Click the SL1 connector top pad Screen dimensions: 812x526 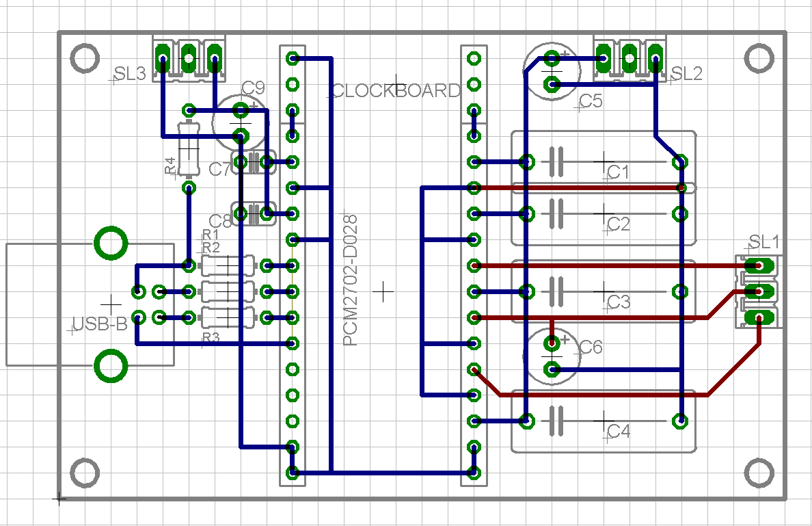759,265
